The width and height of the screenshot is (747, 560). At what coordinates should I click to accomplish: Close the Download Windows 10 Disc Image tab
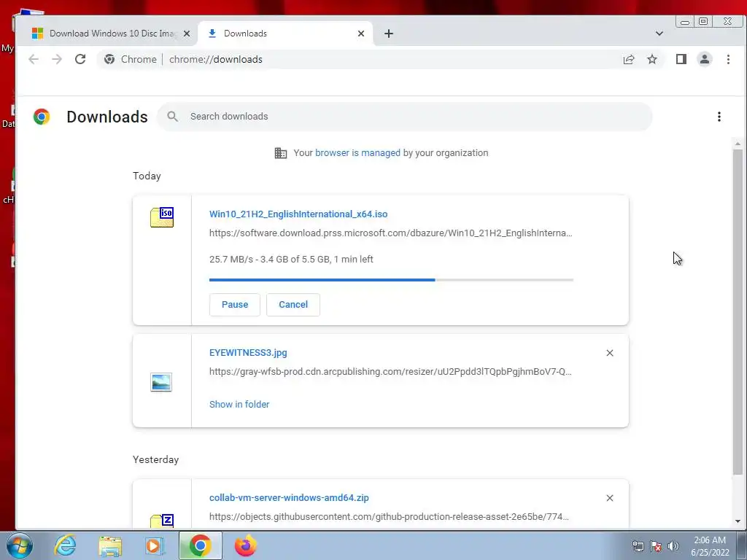coord(187,34)
